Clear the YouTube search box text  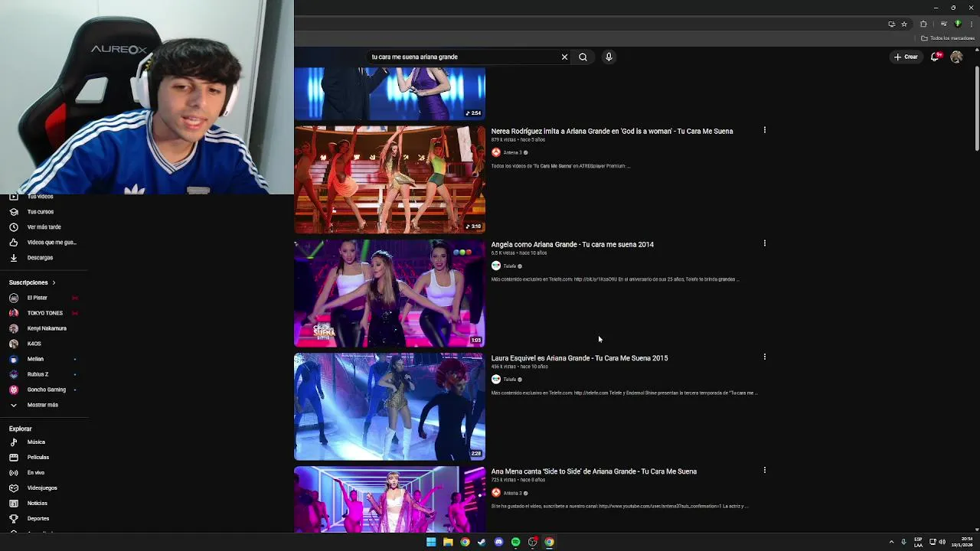pyautogui.click(x=564, y=57)
